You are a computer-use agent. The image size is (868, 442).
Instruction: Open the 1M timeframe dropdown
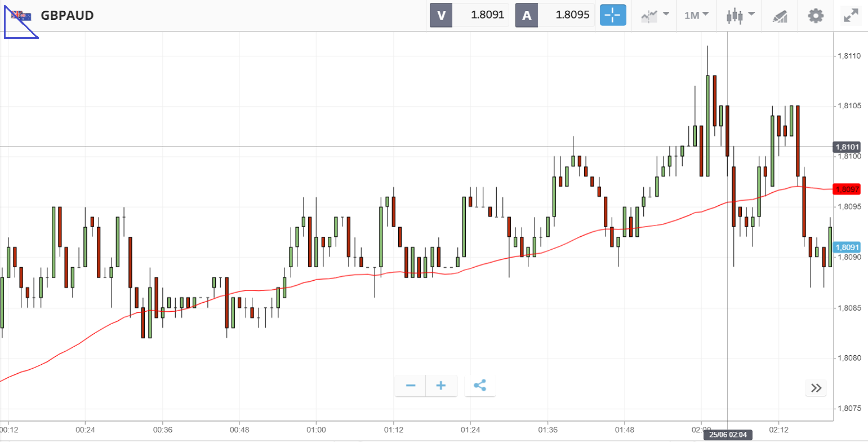tap(696, 15)
